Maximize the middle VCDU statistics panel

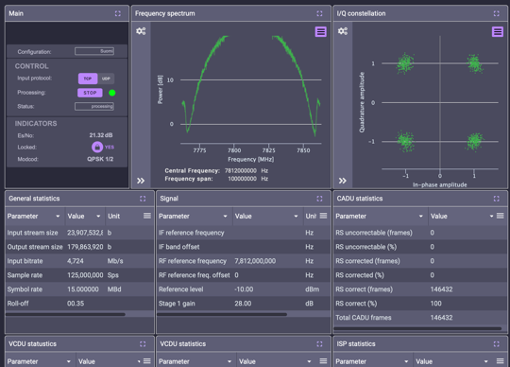[319, 344]
